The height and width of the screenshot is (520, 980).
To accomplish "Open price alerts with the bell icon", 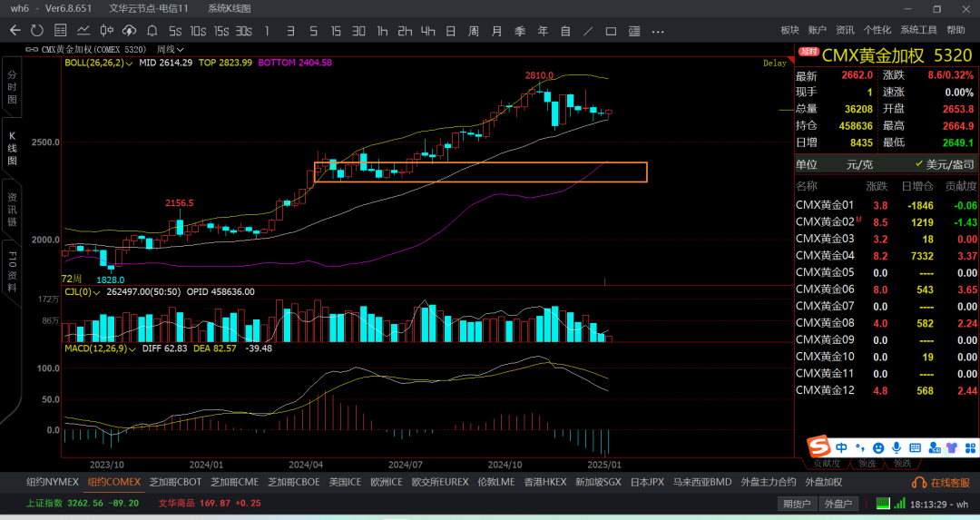I will (152, 31).
